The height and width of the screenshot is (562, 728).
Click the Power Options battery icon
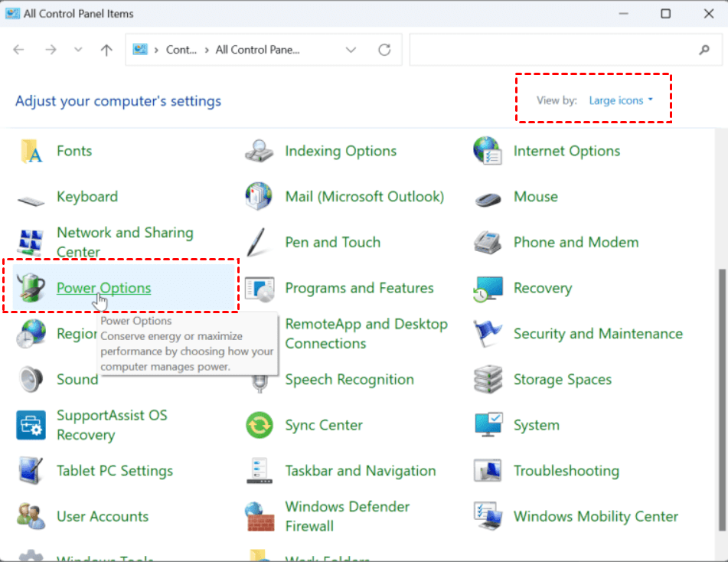coord(31,288)
